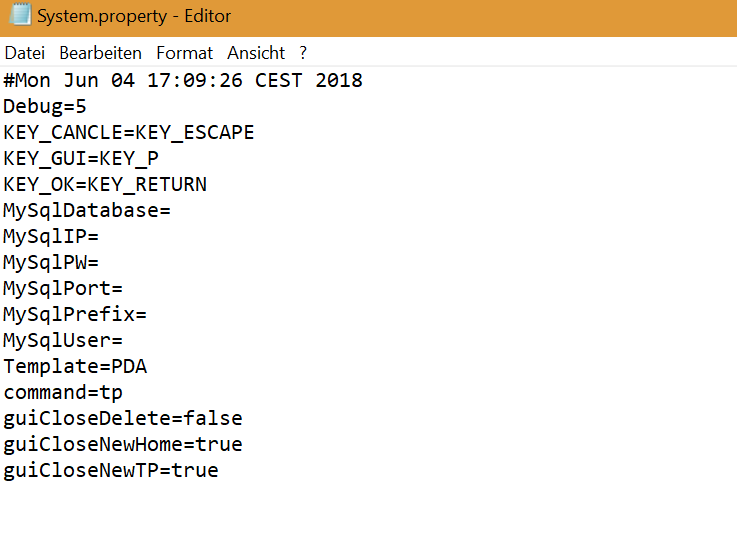Click after MySqlIP= line
The height and width of the screenshot is (545, 737).
(100, 237)
